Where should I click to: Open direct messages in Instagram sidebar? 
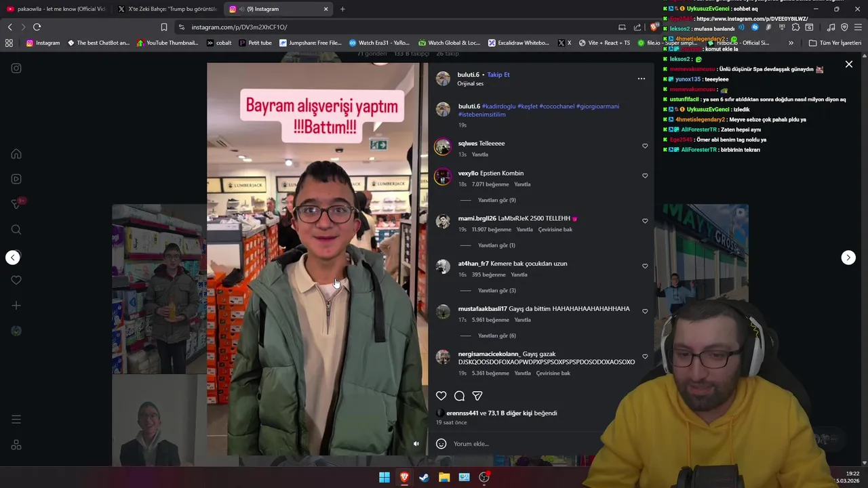pos(16,204)
